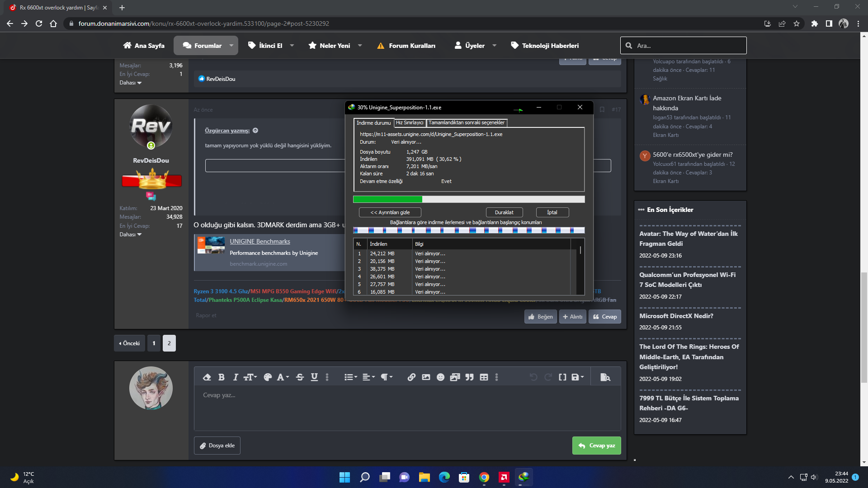The height and width of the screenshot is (488, 868).
Task: Expand the Forumlar menu dropdown arrow
Action: point(231,46)
